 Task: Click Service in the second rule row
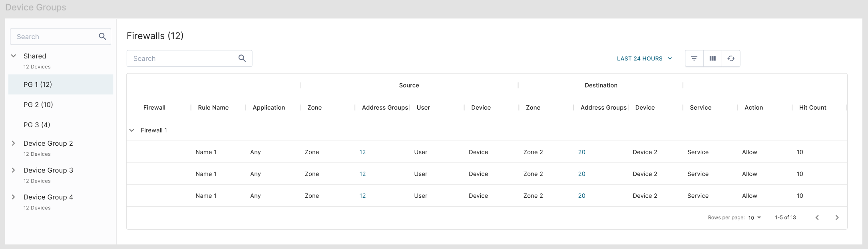pyautogui.click(x=698, y=174)
